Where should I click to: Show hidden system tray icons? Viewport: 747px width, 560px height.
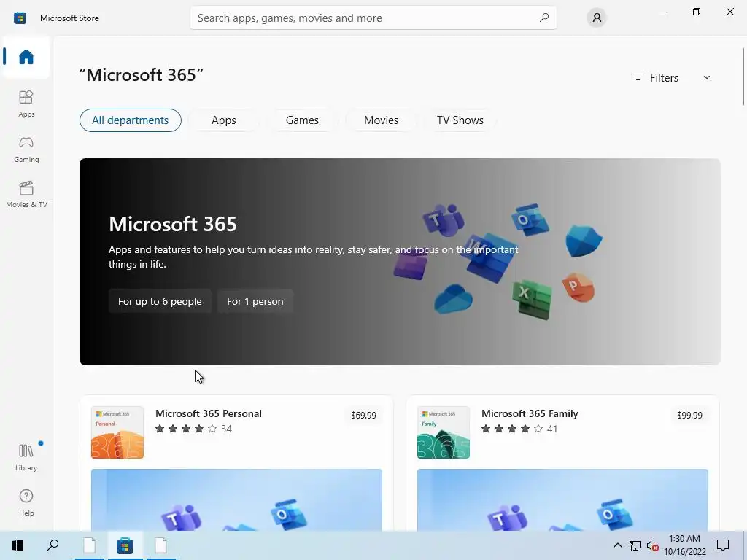point(617,545)
